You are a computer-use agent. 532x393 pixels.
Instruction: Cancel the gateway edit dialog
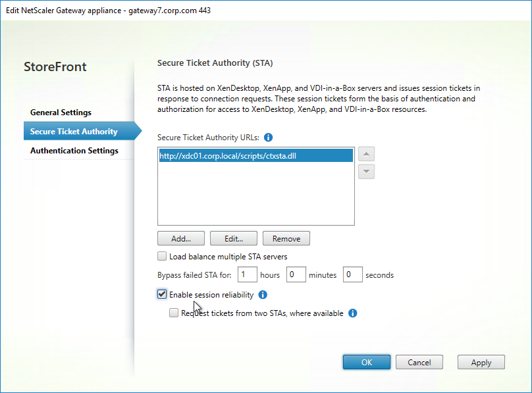click(419, 362)
